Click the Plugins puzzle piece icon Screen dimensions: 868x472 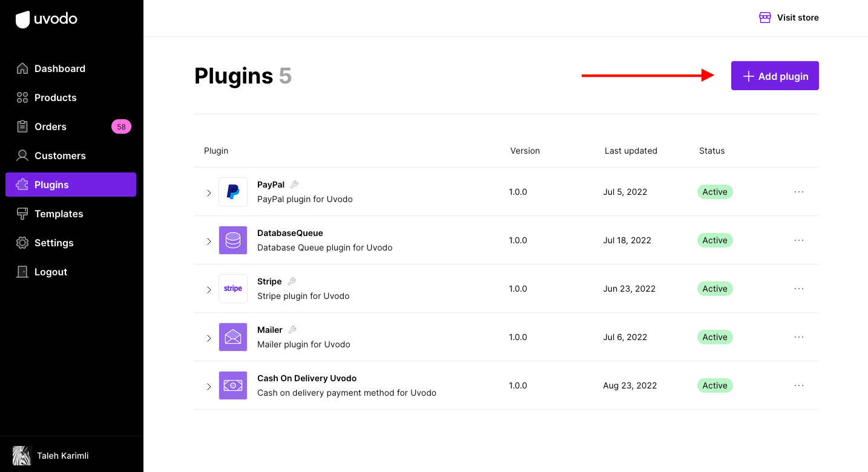pos(22,185)
